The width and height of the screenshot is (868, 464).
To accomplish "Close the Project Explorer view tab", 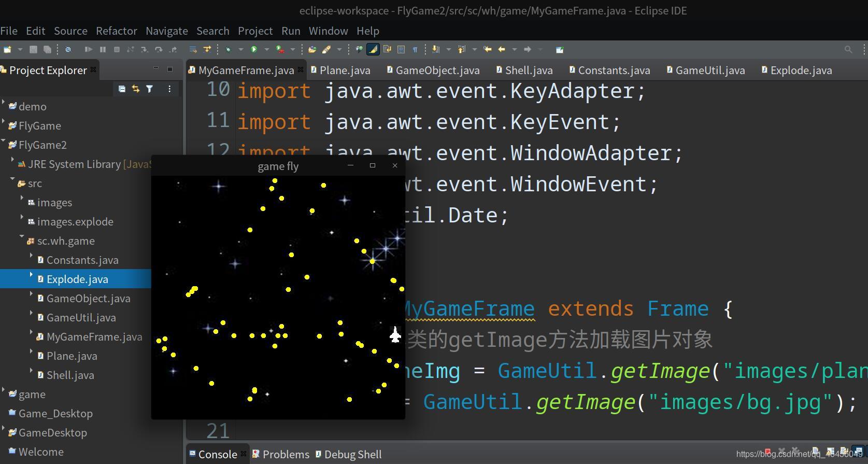I will pyautogui.click(x=93, y=69).
